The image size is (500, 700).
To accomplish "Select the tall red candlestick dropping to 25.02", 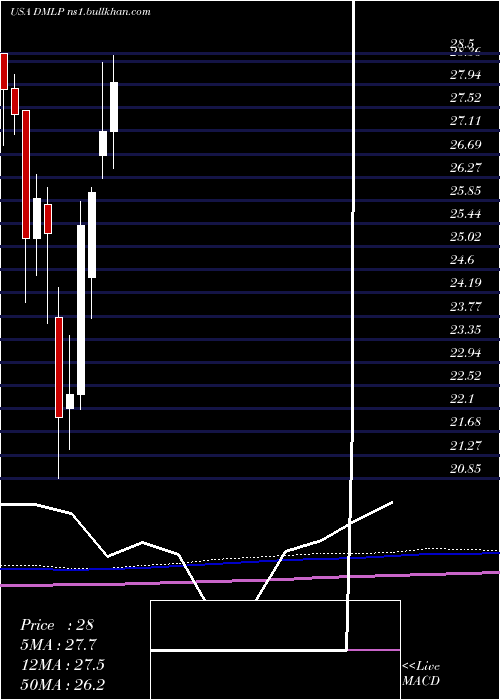I will coord(26,175).
